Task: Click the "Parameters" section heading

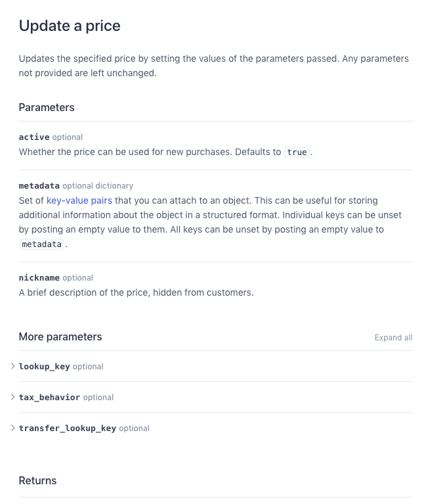Action: point(47,107)
